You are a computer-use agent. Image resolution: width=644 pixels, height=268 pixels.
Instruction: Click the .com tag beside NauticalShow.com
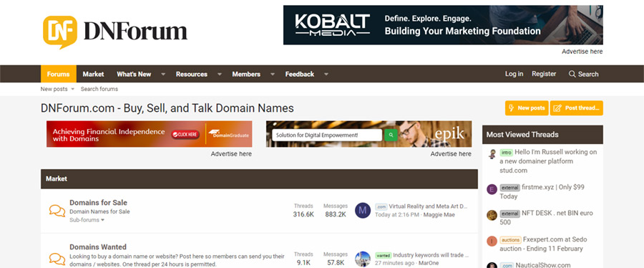(x=507, y=266)
